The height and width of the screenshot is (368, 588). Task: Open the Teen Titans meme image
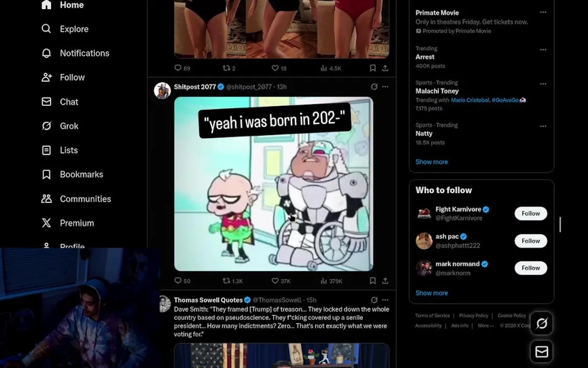tap(274, 184)
